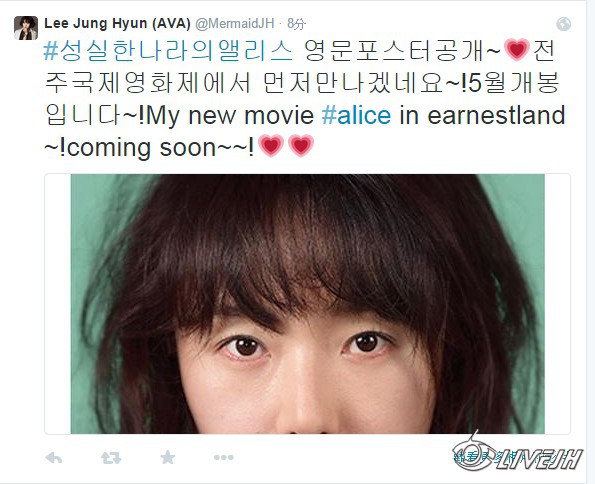Follow the #성실한나라의앨리스 hashtag
The width and height of the screenshot is (595, 484).
[x=168, y=51]
